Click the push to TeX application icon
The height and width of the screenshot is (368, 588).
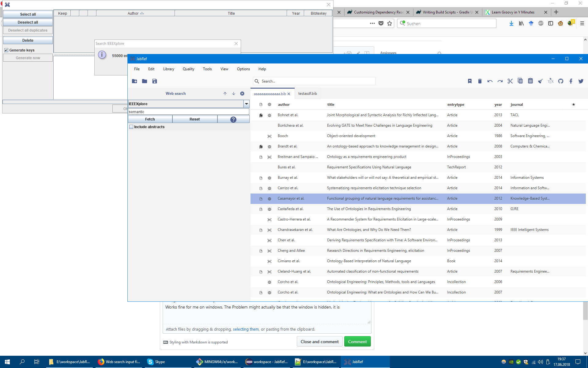[x=551, y=81]
